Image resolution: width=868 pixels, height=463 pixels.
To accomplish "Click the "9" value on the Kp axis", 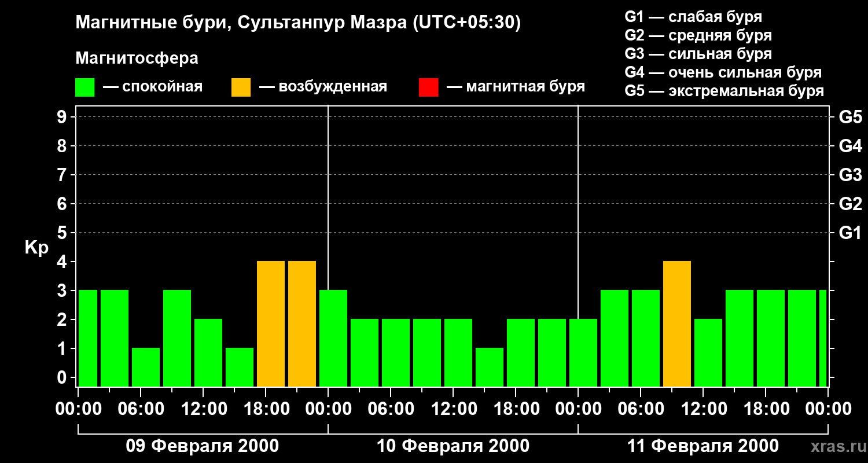I will [63, 117].
